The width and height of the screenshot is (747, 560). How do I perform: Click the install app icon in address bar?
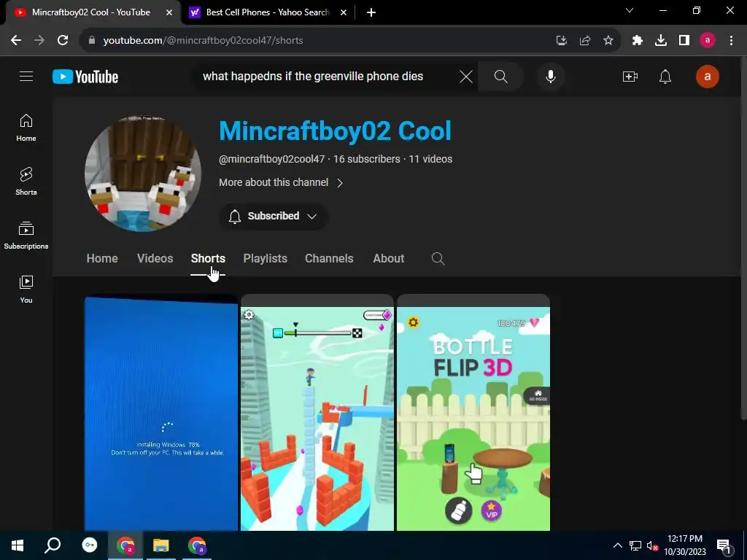(562, 41)
